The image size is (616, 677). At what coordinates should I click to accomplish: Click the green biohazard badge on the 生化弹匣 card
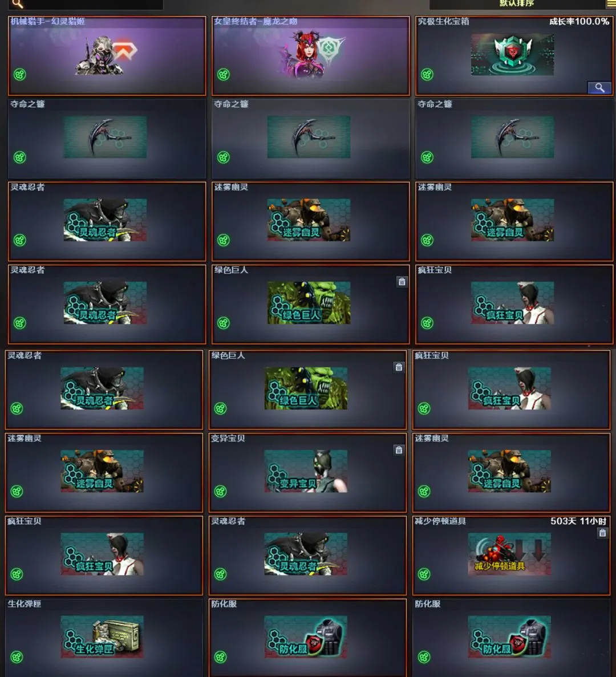[17, 657]
